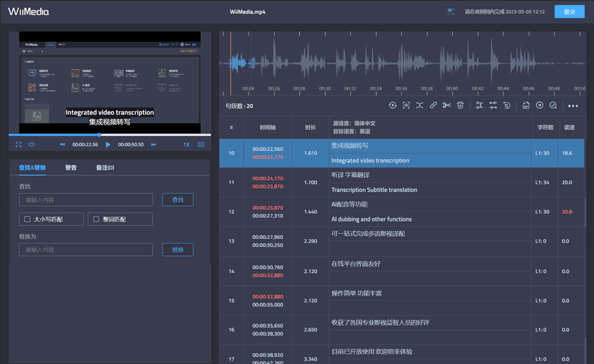Click source text 收获了各国专业影视益智人员的好评
594x364 pixels.
coord(380,322)
